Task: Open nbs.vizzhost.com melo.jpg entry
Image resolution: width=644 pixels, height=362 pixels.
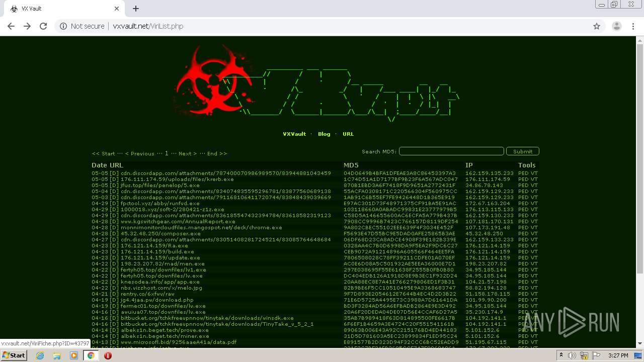Action: click(162, 288)
